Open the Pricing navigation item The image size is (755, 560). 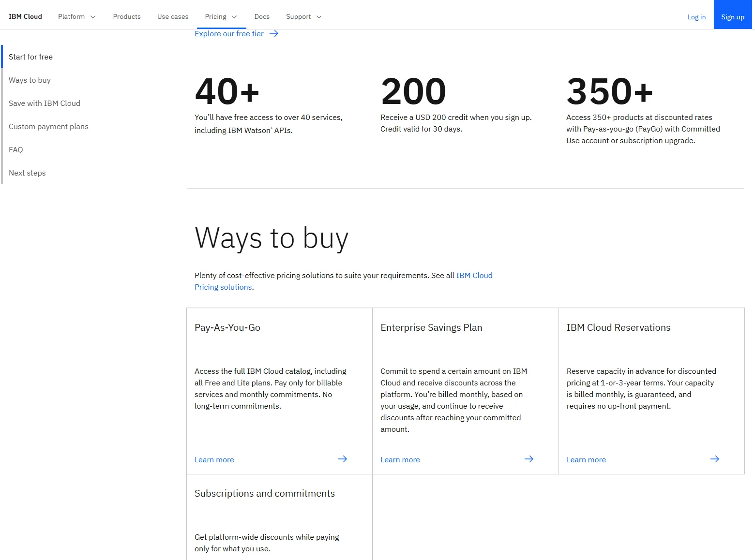point(221,16)
